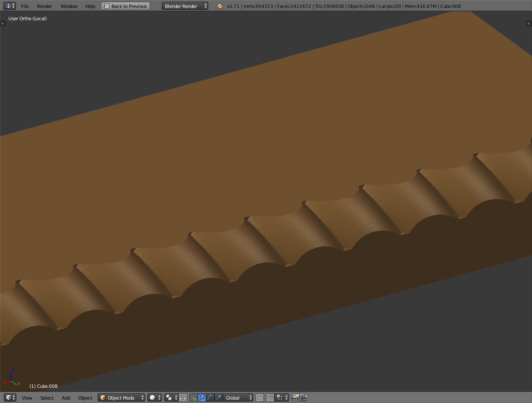Click the Blender logo icon
The width and height of the screenshot is (532, 403).
pyautogui.click(x=219, y=6)
